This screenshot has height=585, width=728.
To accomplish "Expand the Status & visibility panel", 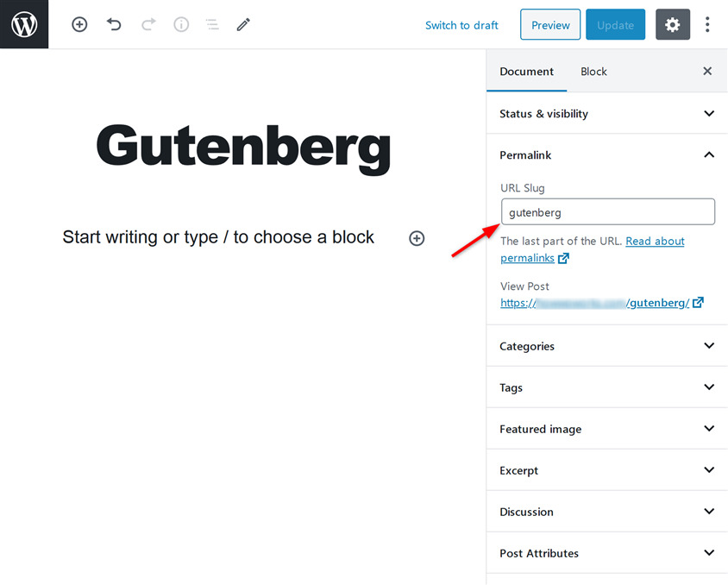I will [x=607, y=114].
